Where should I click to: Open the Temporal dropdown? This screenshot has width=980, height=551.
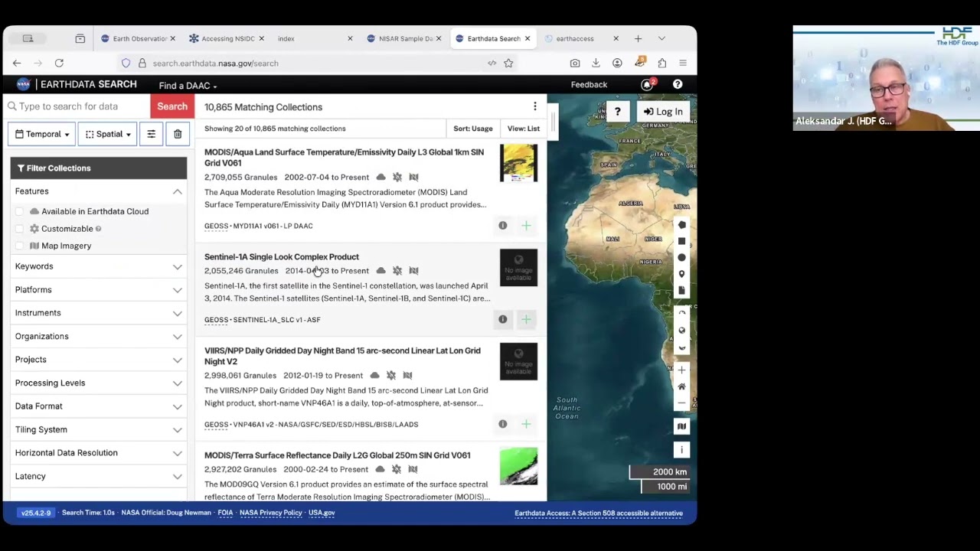42,135
